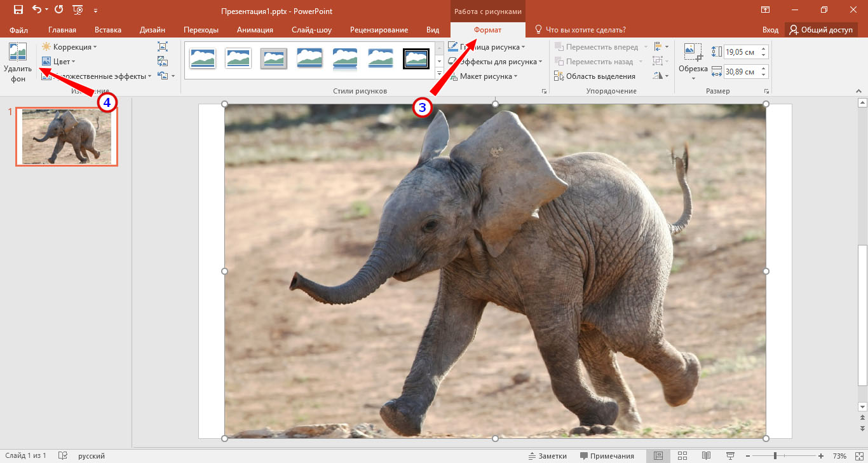
Task: Select the first picture style thumbnail
Action: pos(203,59)
